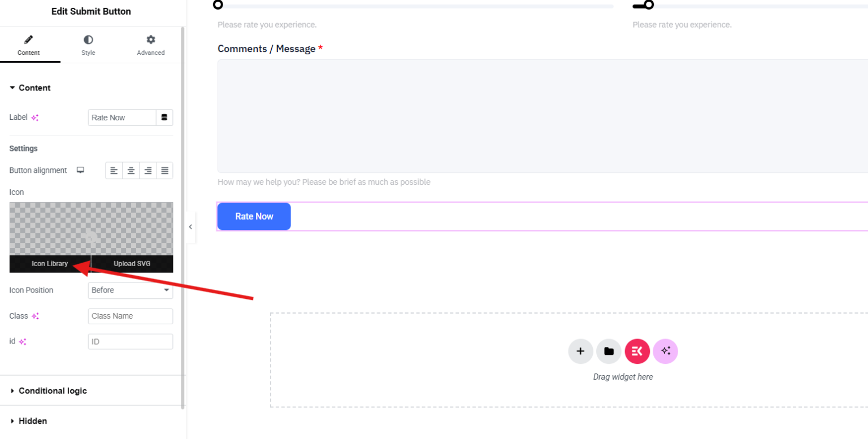Open the ElementsKit template library icon in canvas

pyautogui.click(x=637, y=351)
